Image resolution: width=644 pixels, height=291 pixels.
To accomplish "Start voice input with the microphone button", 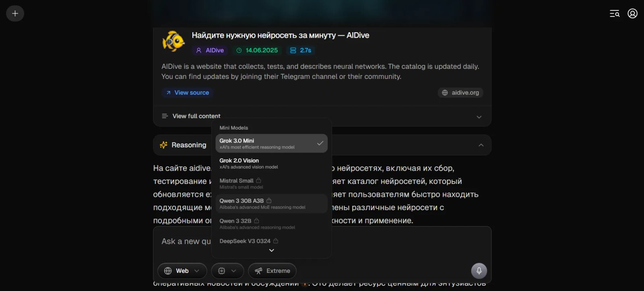I will coord(479,271).
